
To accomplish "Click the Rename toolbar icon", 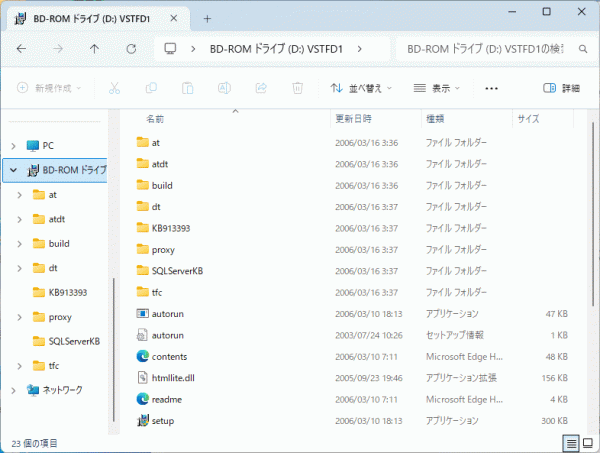I will coord(224,88).
